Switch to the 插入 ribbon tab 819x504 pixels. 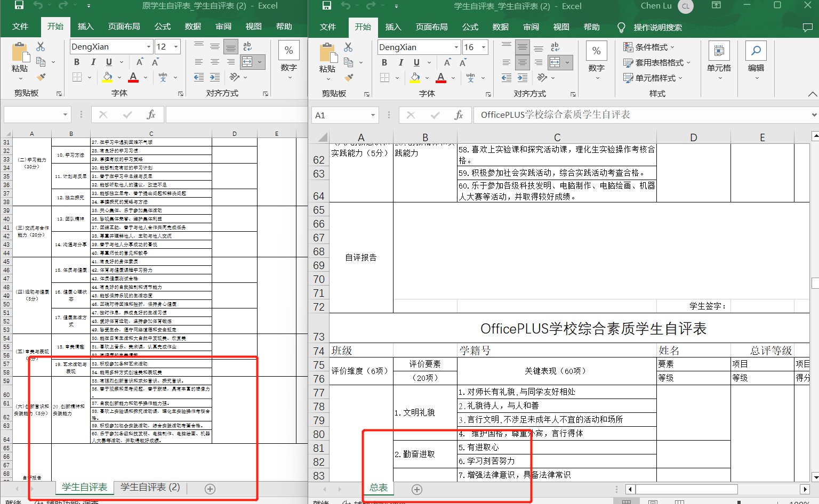click(x=393, y=27)
